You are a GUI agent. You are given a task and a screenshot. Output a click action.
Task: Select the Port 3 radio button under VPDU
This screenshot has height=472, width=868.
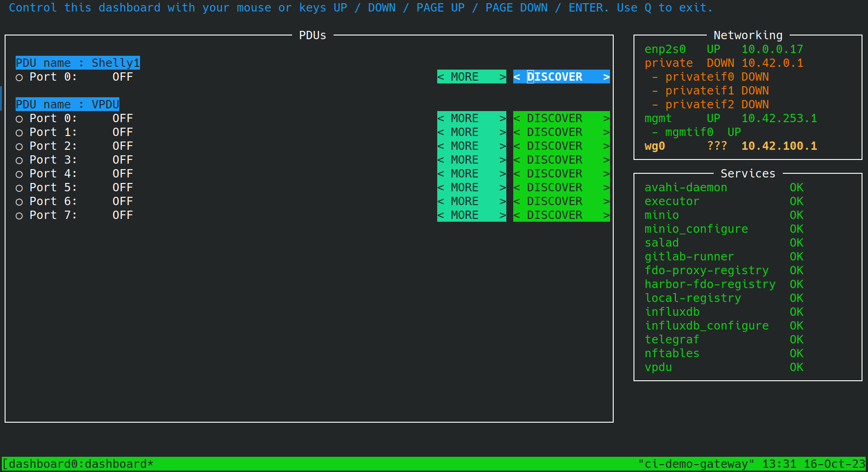(x=19, y=159)
